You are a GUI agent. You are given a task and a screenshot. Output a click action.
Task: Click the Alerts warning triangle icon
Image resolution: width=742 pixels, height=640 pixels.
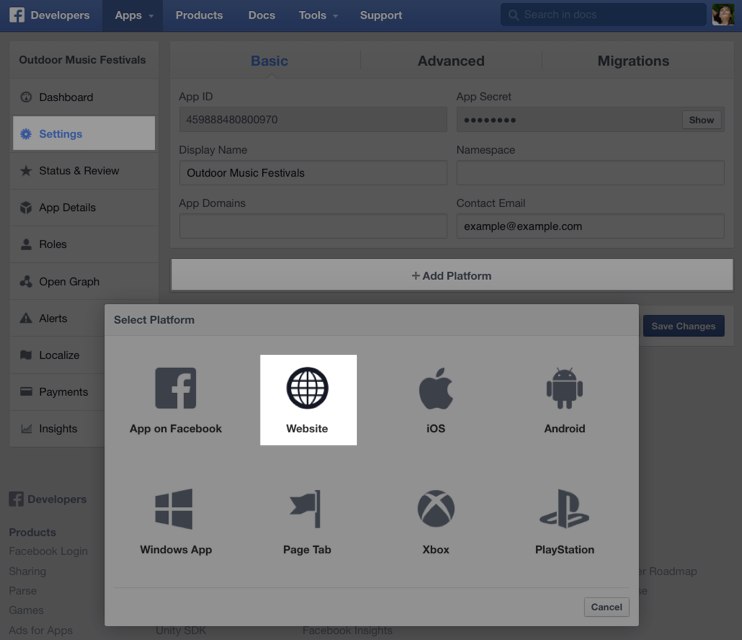(26, 318)
